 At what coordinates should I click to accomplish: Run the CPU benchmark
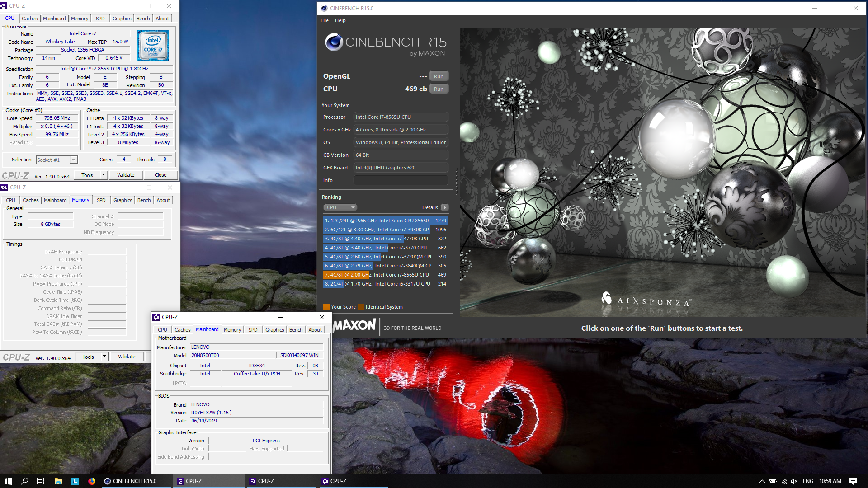coord(439,89)
